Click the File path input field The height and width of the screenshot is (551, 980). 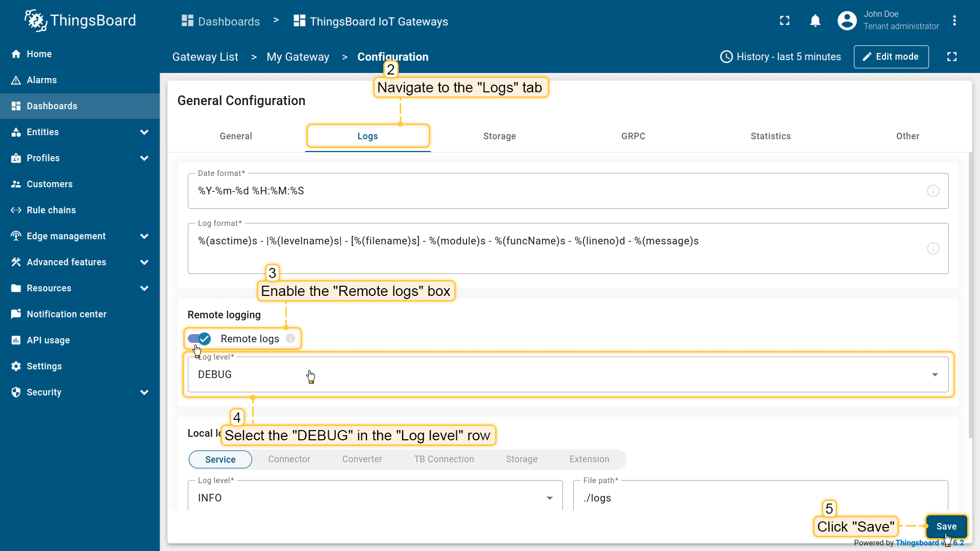pyautogui.click(x=761, y=495)
